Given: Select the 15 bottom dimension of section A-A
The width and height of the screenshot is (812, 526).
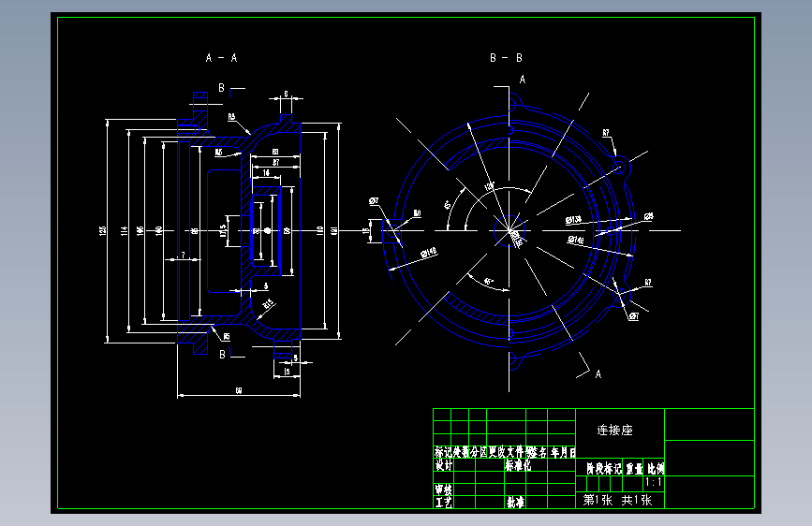Looking at the screenshot, I should pos(287,372).
